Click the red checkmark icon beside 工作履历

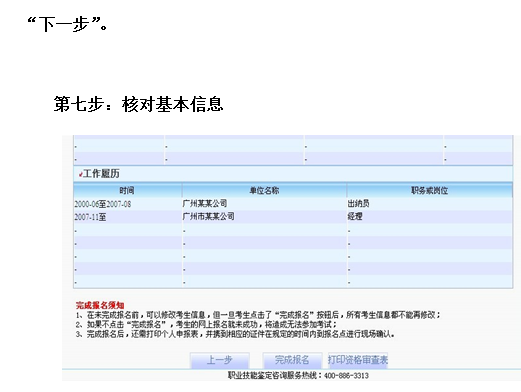coord(80,174)
